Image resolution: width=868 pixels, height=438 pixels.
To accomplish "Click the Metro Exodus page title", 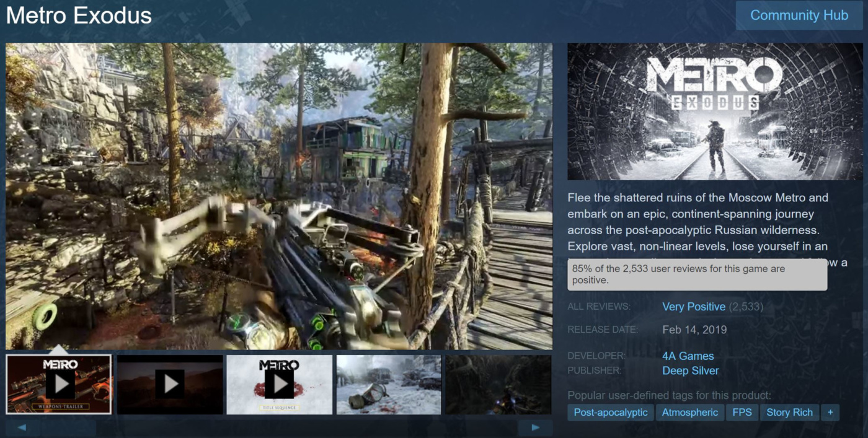I will tap(79, 15).
